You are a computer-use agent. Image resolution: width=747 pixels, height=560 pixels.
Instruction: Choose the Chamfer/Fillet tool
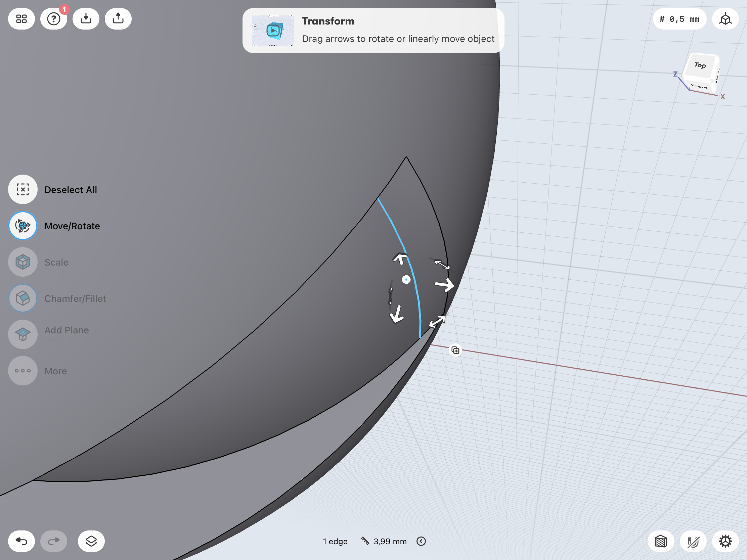[x=23, y=298]
